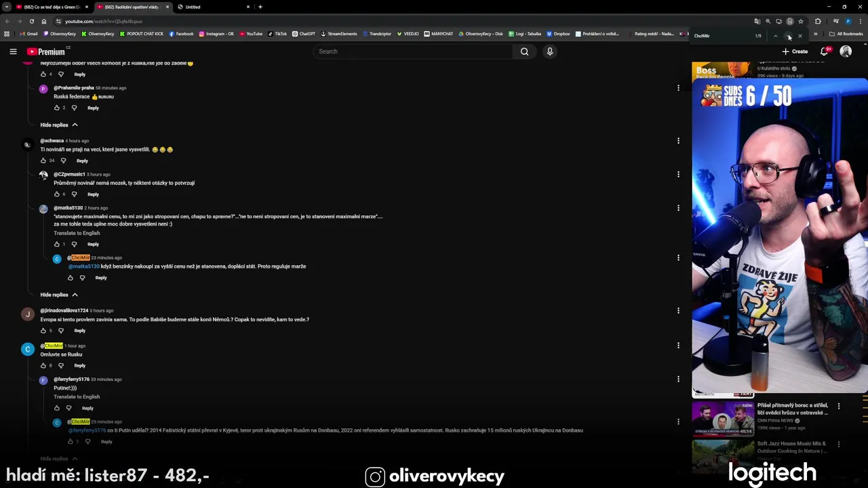Open the 'Přišel přitmavlý borec' video thumbnail

(x=723, y=418)
